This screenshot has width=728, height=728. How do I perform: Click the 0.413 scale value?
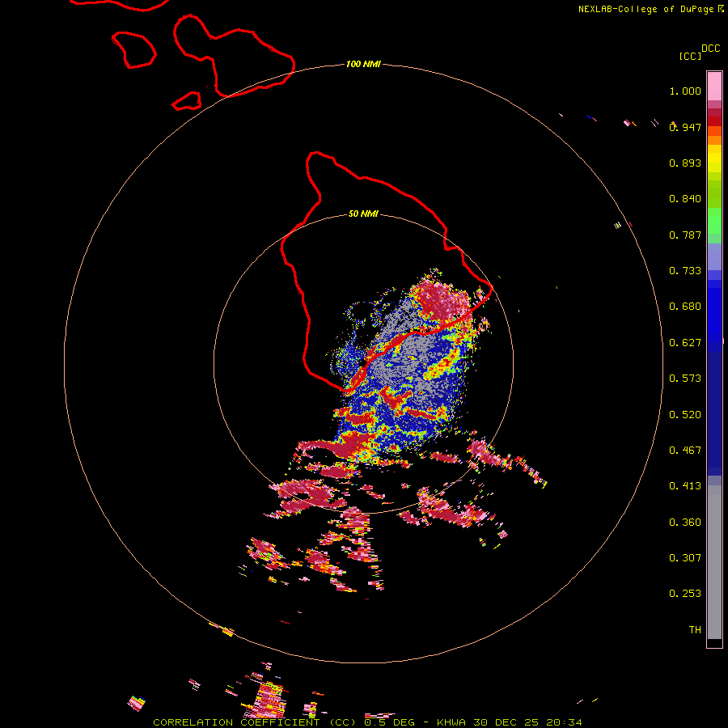685,486
